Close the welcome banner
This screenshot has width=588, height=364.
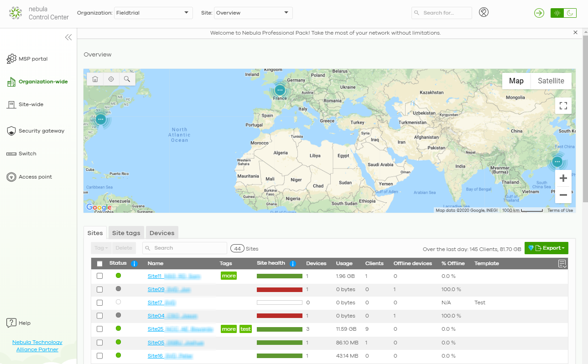[x=575, y=33]
